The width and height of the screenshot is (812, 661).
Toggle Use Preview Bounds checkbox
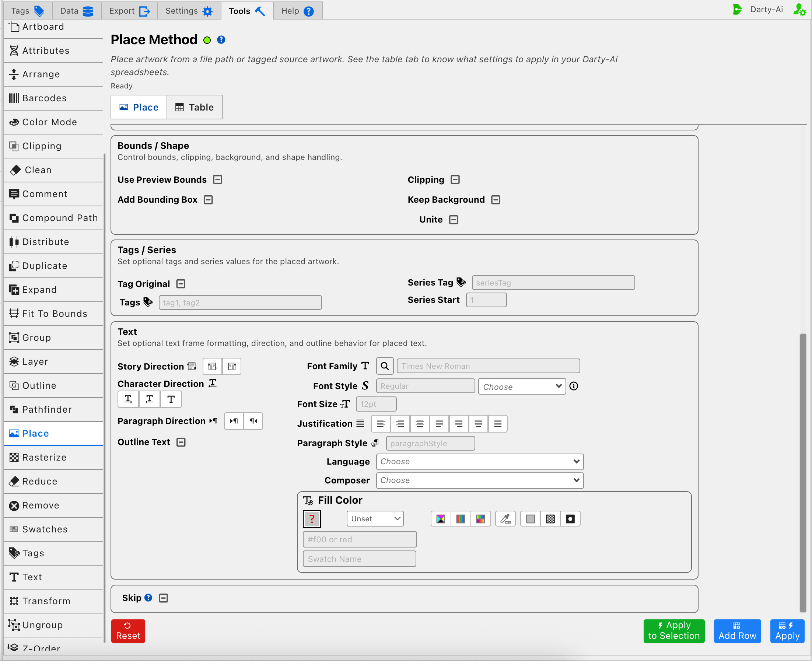(x=217, y=179)
